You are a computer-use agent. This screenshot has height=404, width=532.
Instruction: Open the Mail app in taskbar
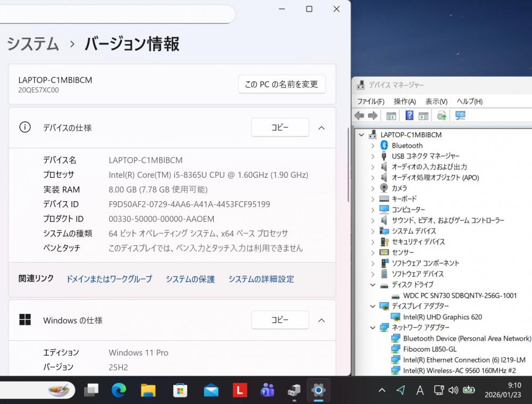pos(211,390)
